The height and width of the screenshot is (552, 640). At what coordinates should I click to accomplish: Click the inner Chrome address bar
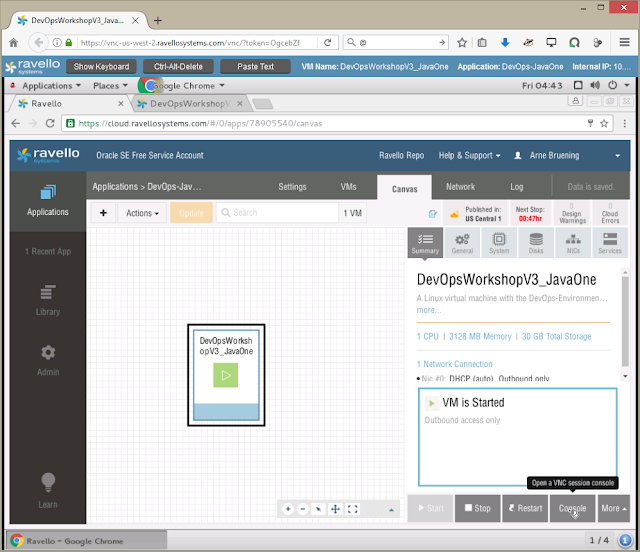pyautogui.click(x=337, y=123)
